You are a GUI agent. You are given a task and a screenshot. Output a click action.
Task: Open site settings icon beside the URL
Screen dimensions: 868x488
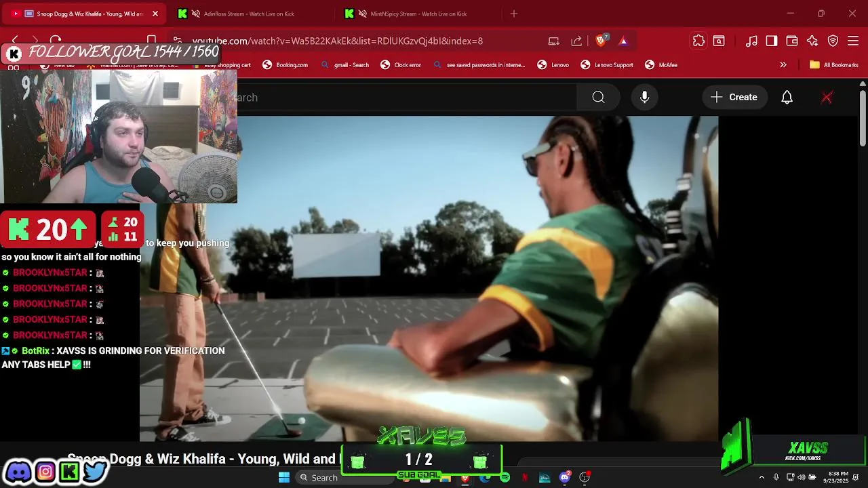click(x=177, y=41)
